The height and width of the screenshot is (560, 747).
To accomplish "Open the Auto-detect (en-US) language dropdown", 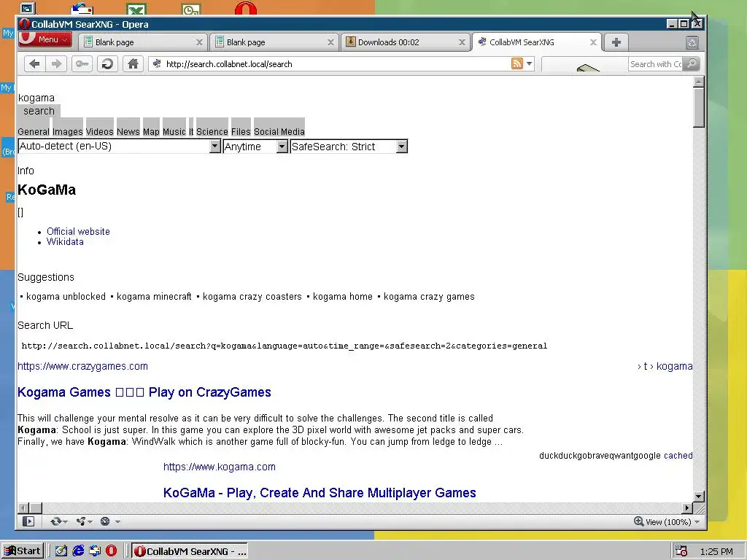I will [119, 146].
